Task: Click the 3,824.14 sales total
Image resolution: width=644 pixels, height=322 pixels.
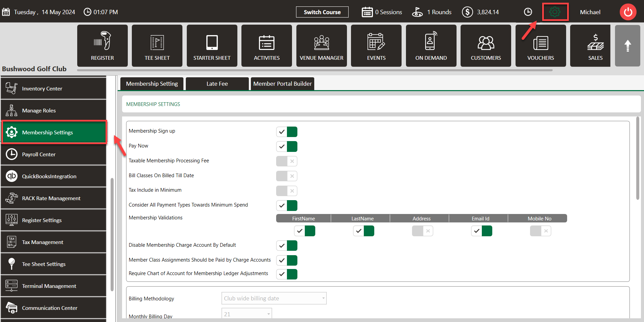Action: point(488,12)
